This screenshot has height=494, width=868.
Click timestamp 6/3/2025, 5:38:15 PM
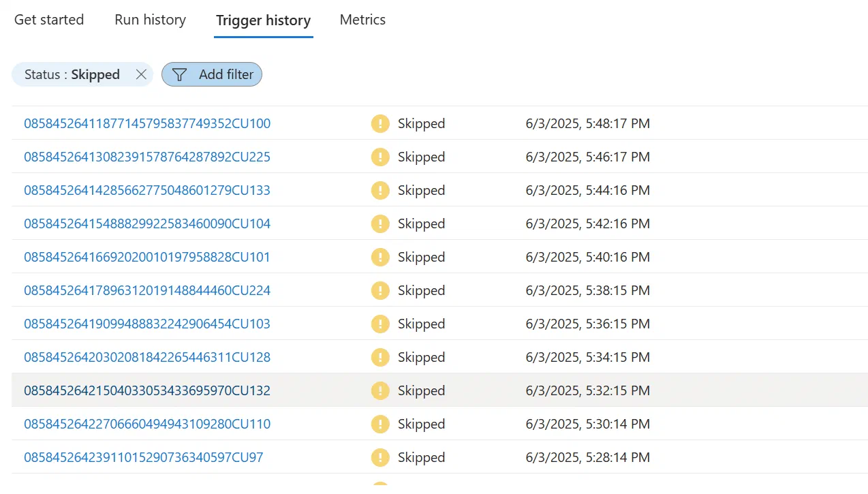click(588, 290)
